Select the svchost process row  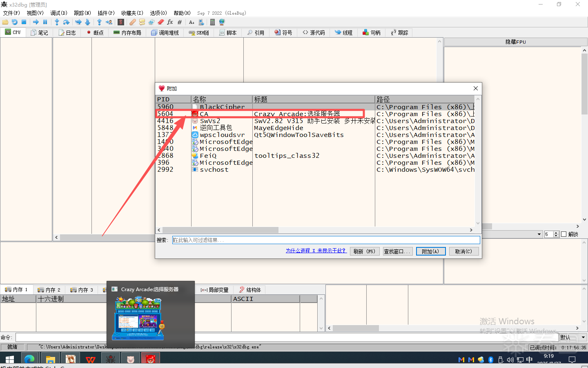(315, 170)
